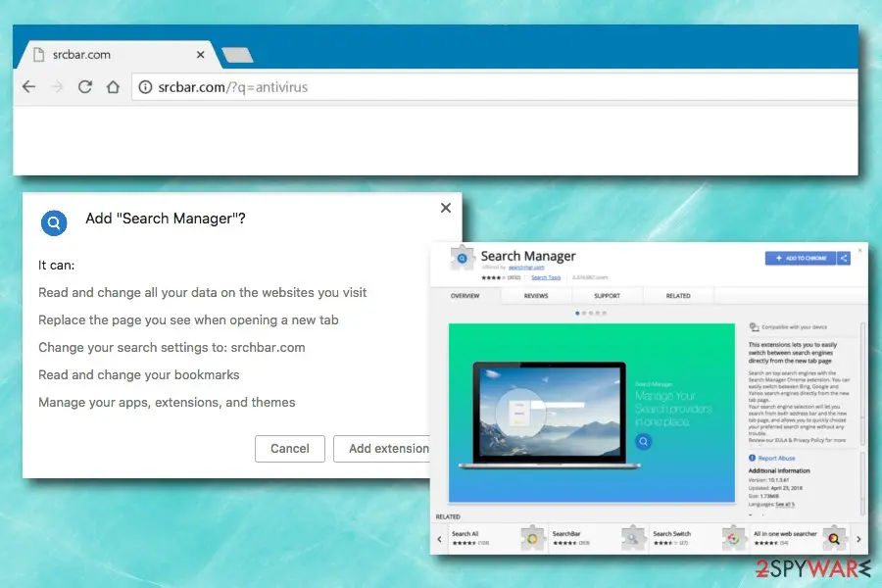The image size is (882, 588).
Task: Select first screenshot carousel dot
Action: (577, 313)
